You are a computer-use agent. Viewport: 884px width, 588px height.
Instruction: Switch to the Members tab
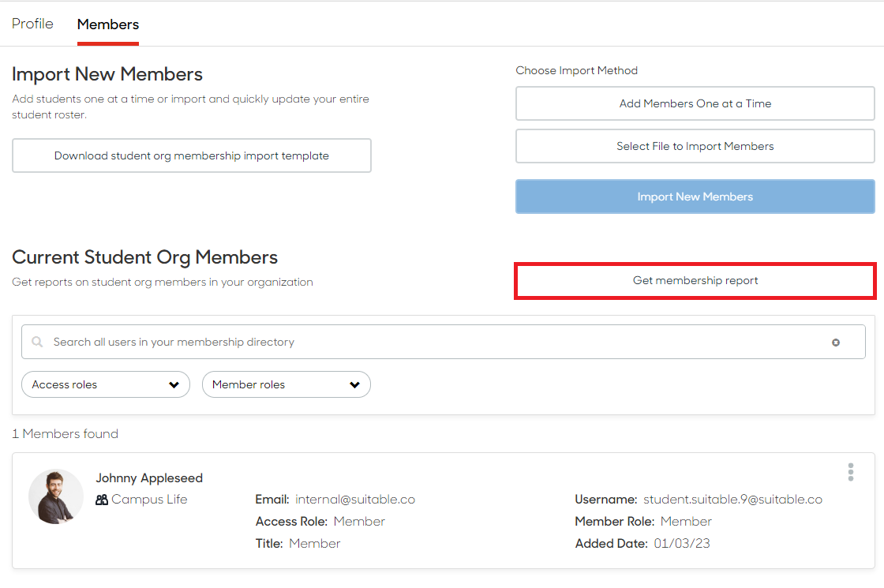(107, 24)
